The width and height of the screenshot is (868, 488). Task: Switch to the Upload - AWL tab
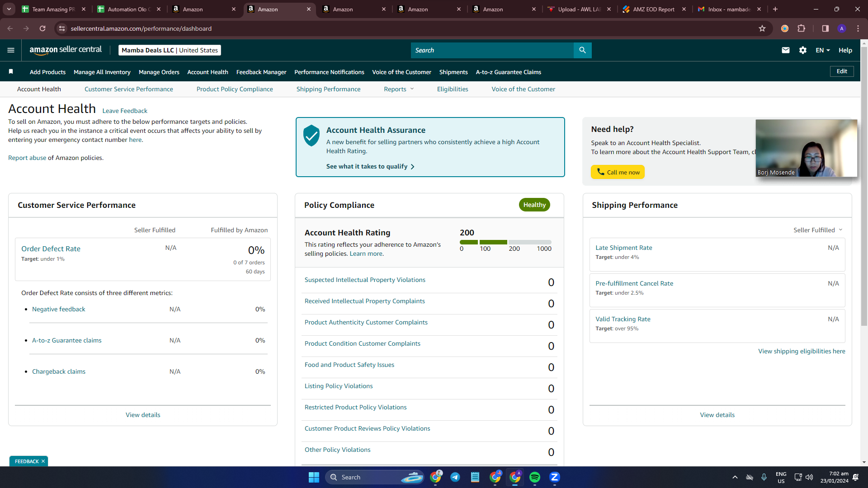(579, 9)
